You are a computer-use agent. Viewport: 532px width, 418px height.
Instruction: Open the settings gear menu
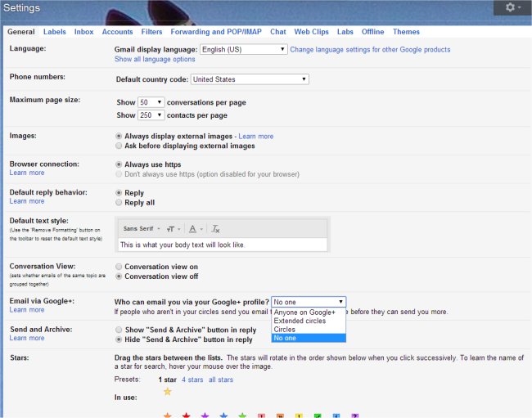click(512, 7)
